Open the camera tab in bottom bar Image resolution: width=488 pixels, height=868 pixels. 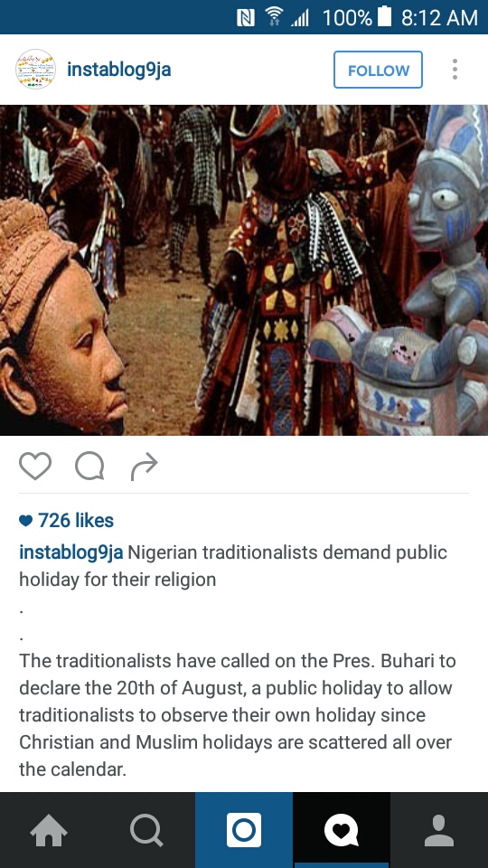(x=244, y=830)
